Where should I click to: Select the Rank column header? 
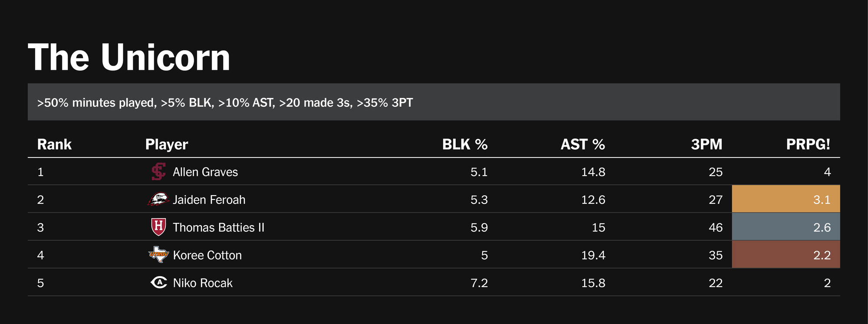[54, 144]
